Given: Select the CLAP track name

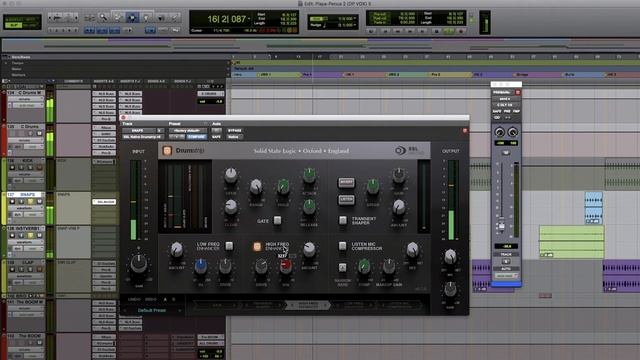Looking at the screenshot, I should [x=28, y=262].
